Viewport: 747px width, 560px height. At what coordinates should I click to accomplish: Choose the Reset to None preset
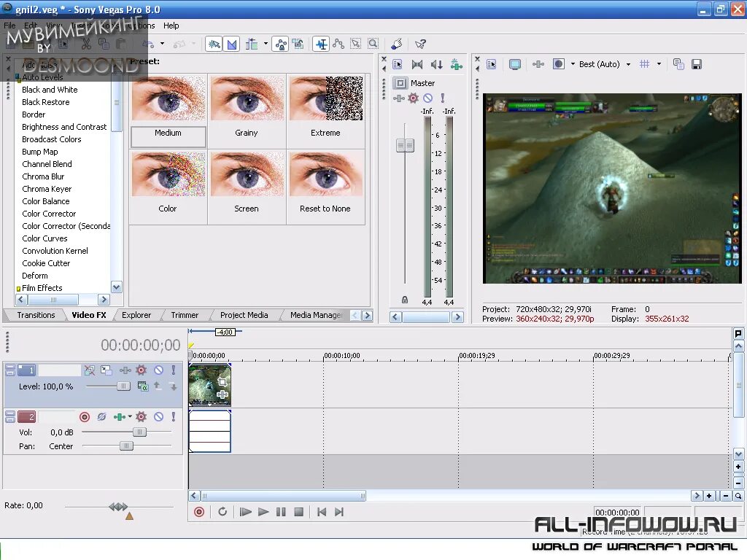tap(325, 187)
